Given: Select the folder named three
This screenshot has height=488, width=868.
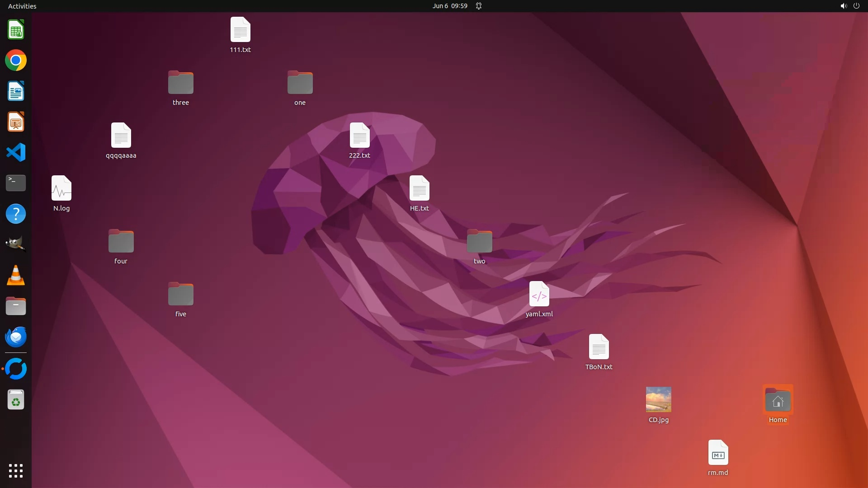Looking at the screenshot, I should [180, 83].
